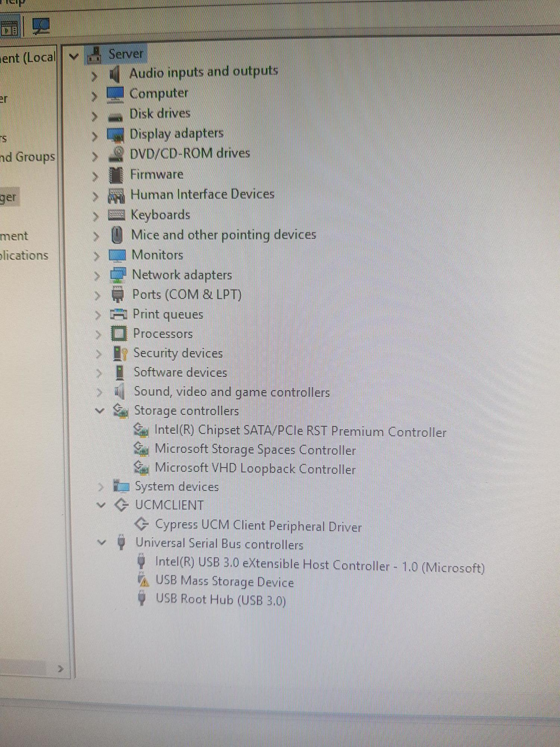
Task: Click the UCMCLIENT category icon
Action: (121, 505)
